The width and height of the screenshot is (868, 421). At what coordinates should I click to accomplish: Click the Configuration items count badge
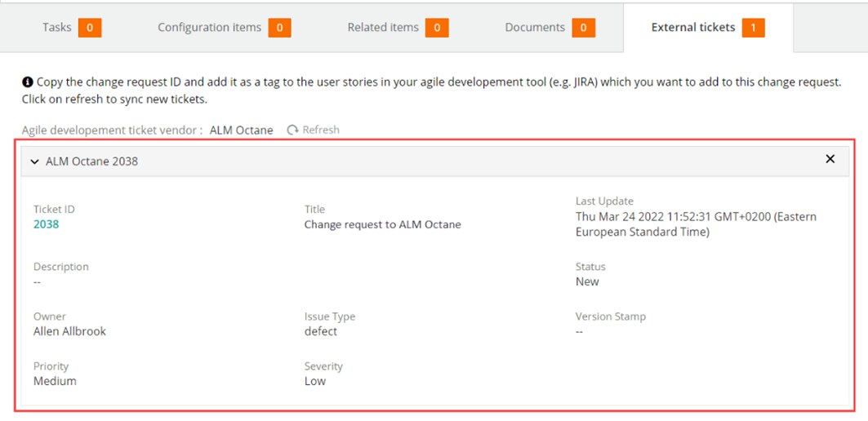[279, 28]
